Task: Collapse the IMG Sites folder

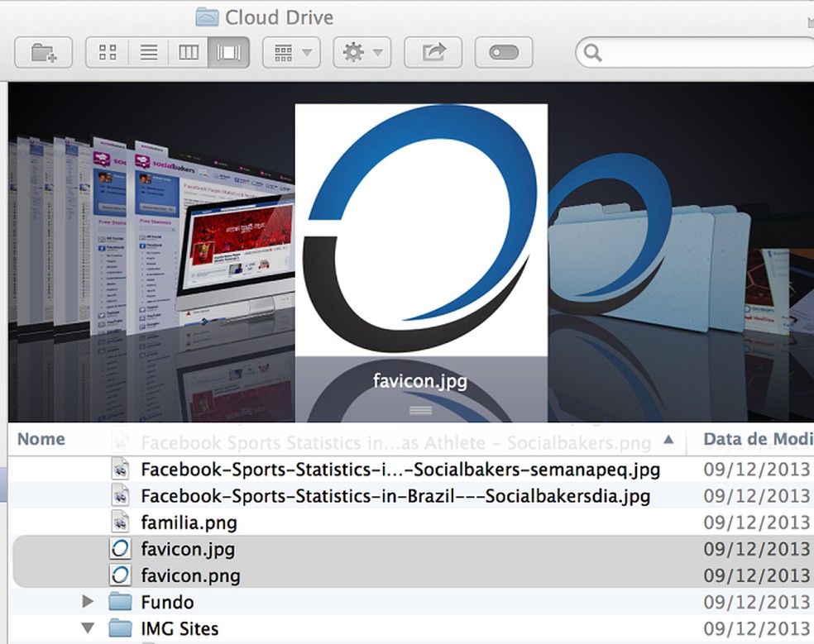Action: (89, 628)
